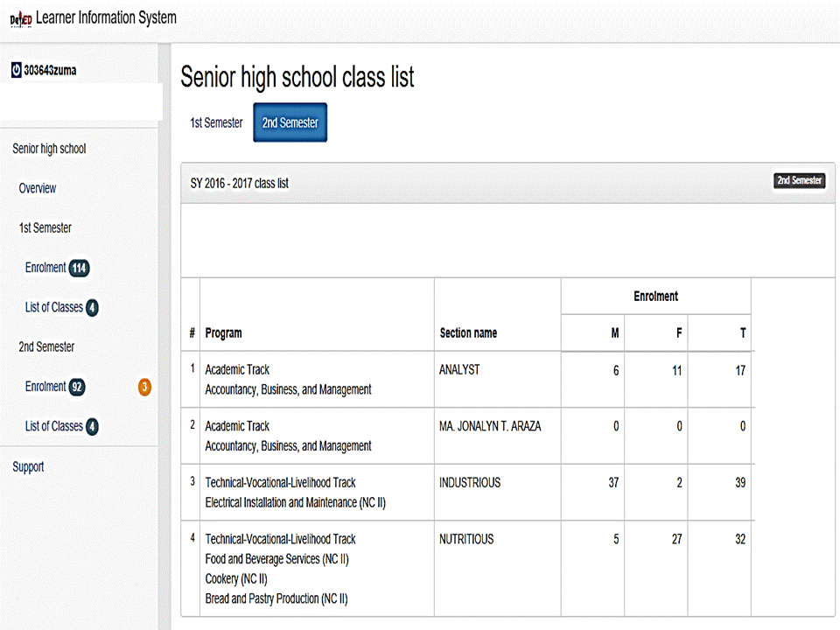This screenshot has height=630, width=840.
Task: Click the M column header
Action: pos(615,333)
